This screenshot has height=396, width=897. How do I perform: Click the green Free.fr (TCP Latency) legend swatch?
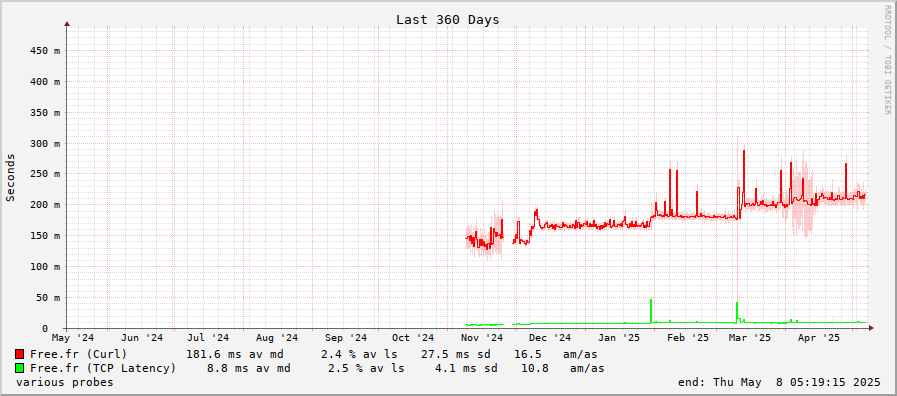pyautogui.click(x=19, y=368)
